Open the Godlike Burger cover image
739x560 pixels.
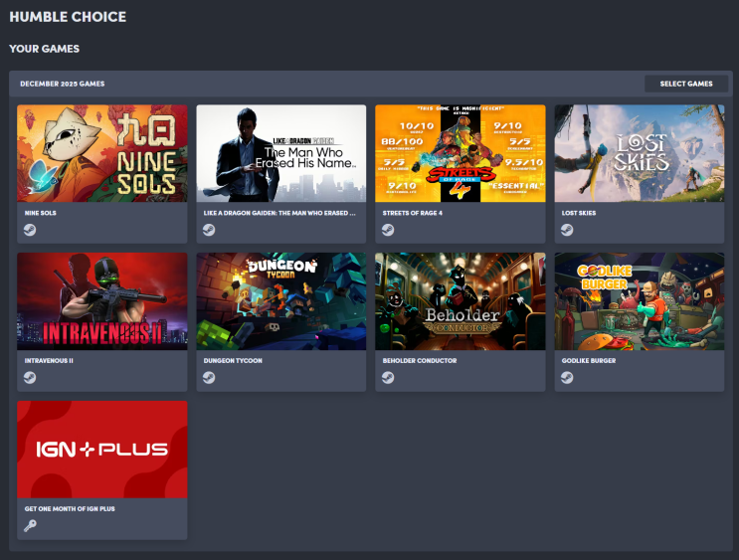click(x=640, y=301)
